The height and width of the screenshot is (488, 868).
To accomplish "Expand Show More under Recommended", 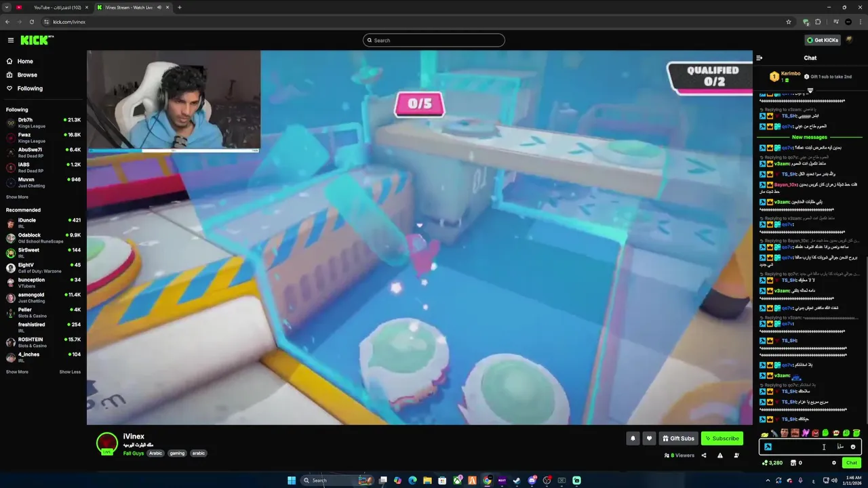I will pyautogui.click(x=17, y=371).
